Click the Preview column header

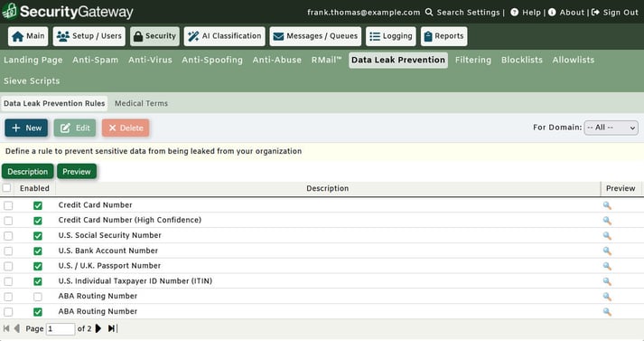(621, 188)
